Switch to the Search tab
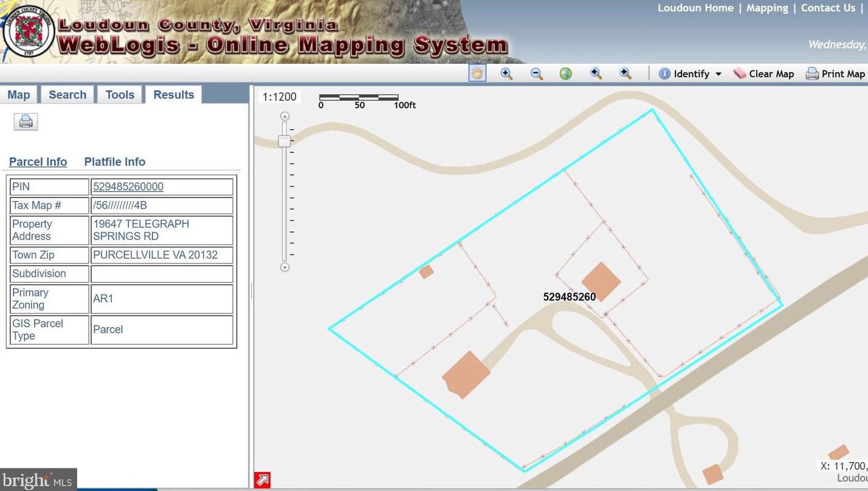The image size is (868, 491). [x=67, y=95]
